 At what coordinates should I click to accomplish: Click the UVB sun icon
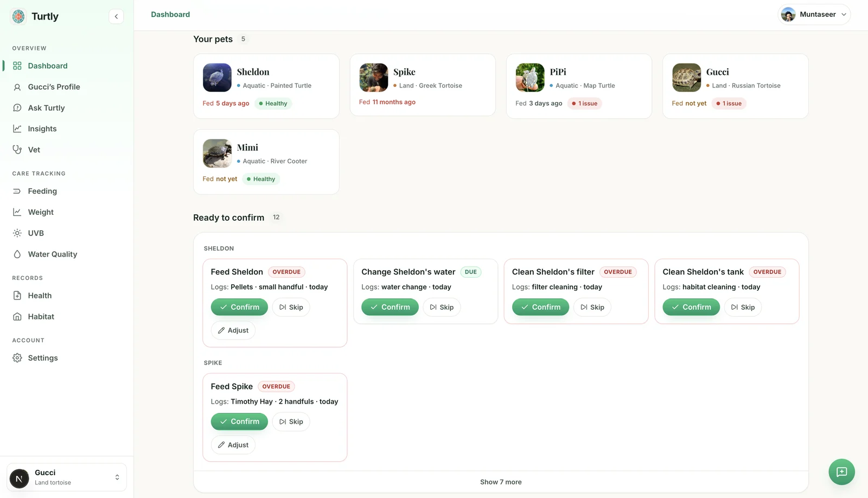tap(17, 233)
